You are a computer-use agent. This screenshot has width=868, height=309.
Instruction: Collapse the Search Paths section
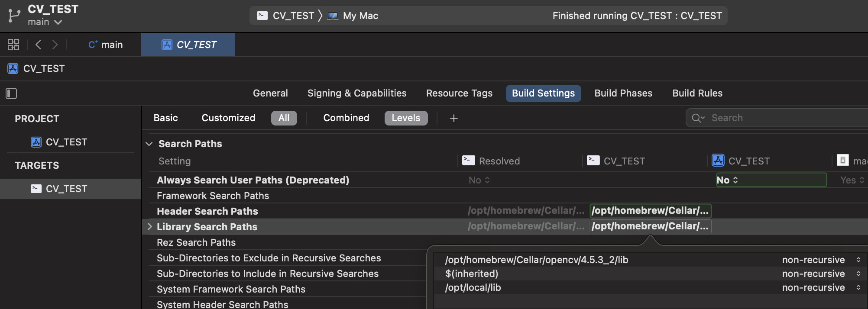click(x=149, y=144)
